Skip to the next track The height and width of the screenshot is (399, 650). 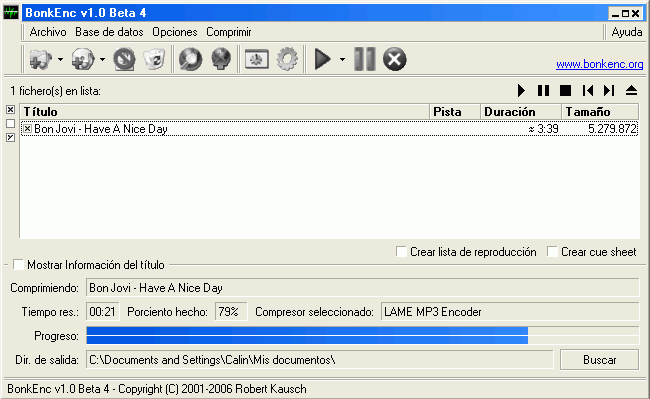click(x=609, y=91)
